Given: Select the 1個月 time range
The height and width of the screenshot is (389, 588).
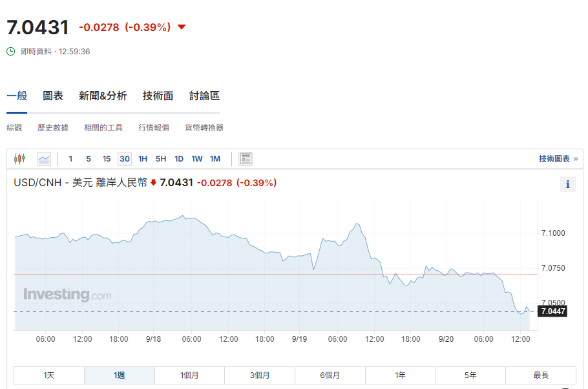Looking at the screenshot, I should point(189,375).
